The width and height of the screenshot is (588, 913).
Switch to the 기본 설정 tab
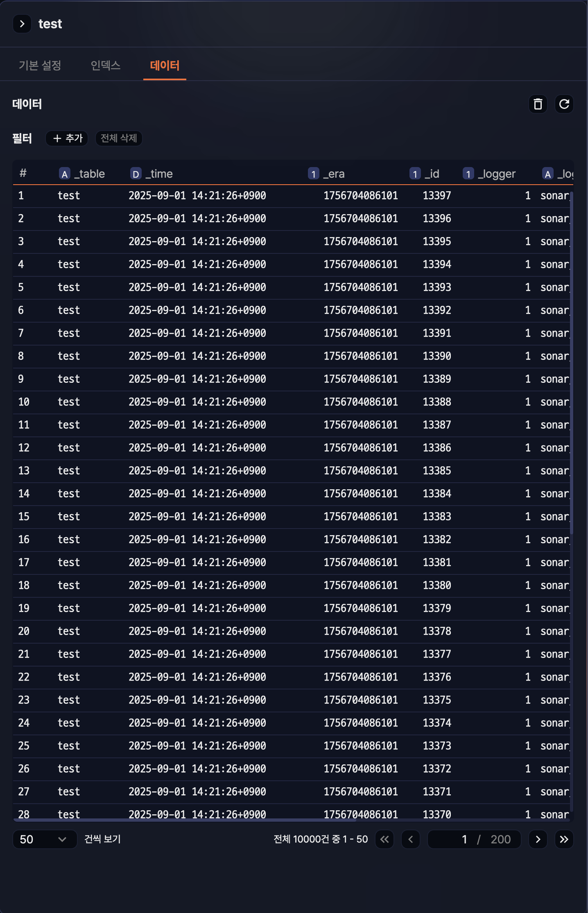point(40,65)
